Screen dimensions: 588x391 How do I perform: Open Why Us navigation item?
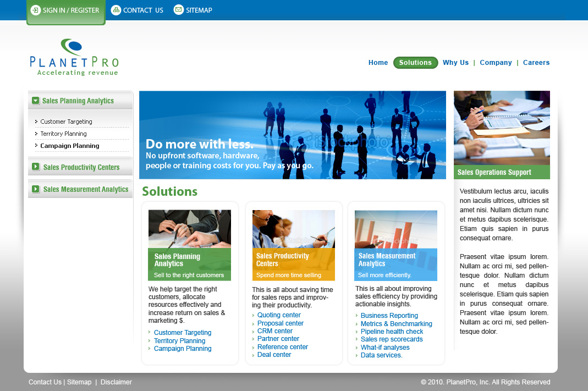click(455, 63)
